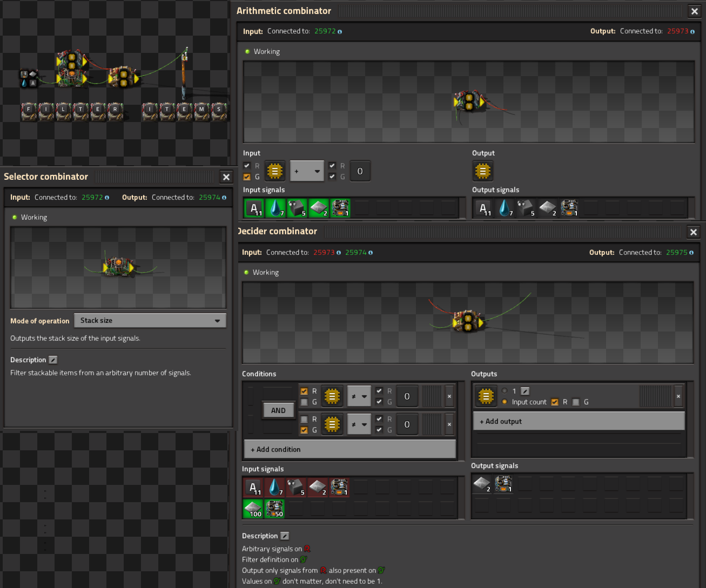
Task: Select the Input count radio button
Action: coord(505,402)
